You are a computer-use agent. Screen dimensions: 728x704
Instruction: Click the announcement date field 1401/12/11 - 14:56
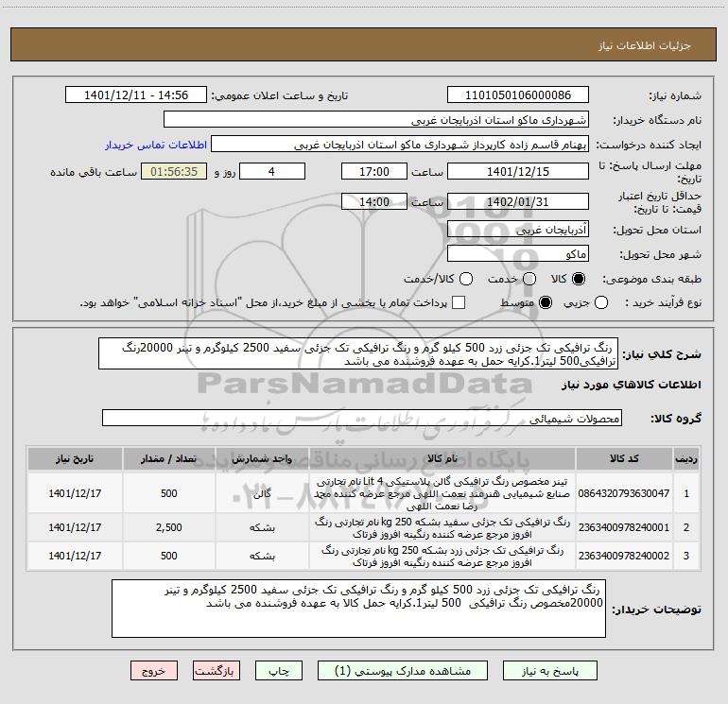136,94
